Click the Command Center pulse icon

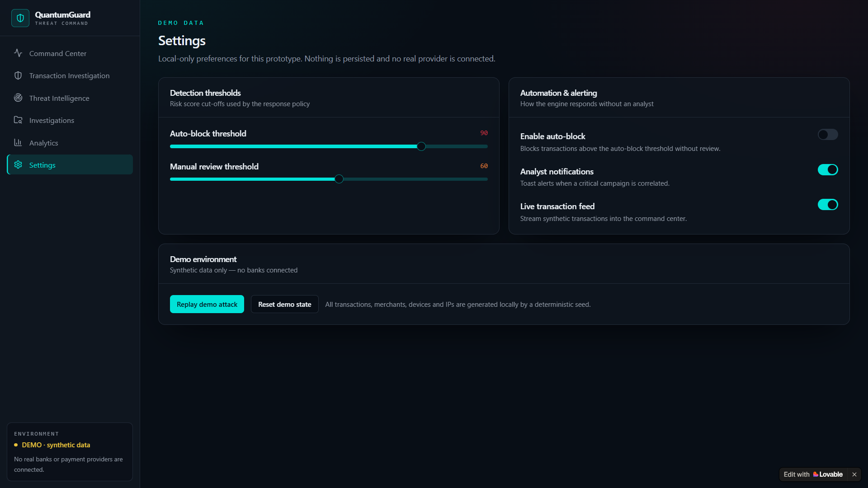[x=18, y=53]
